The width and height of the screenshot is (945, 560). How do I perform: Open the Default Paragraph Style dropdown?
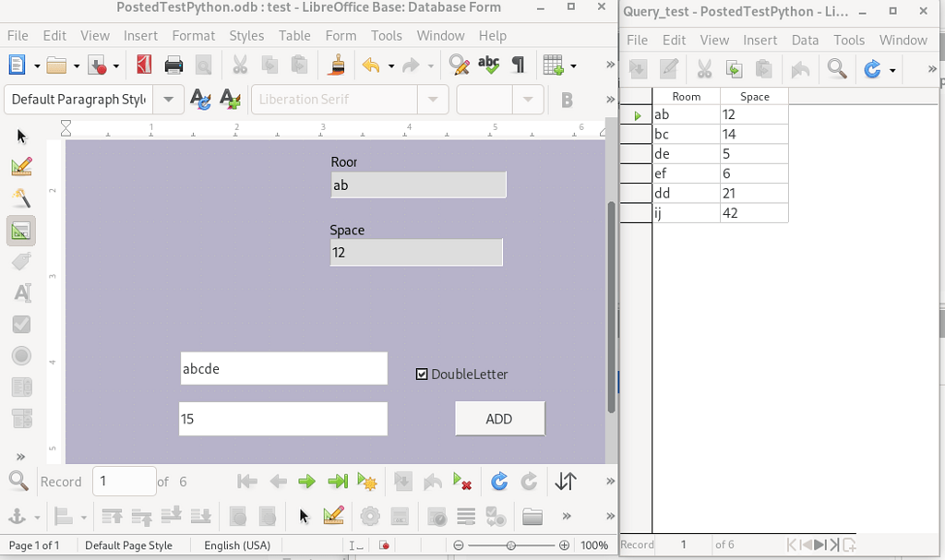coord(168,99)
